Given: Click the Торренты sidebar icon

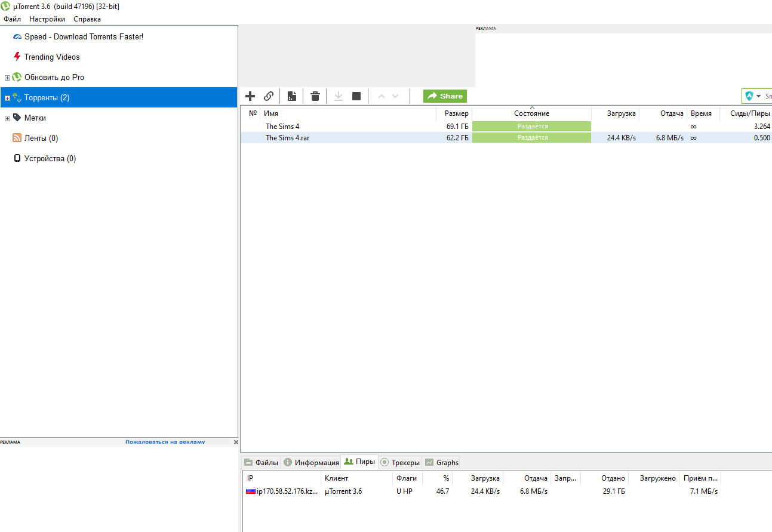Looking at the screenshot, I should 17,97.
